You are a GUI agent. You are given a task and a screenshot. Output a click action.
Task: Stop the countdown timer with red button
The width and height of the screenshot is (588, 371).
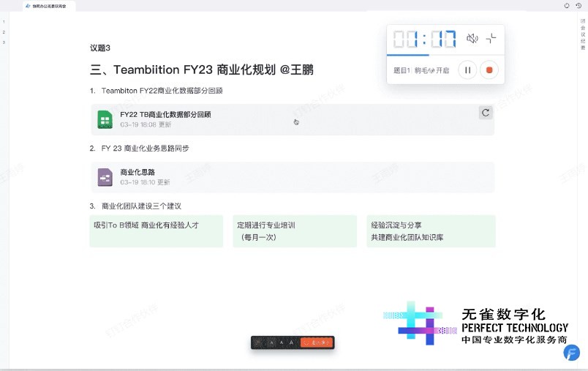click(x=489, y=70)
